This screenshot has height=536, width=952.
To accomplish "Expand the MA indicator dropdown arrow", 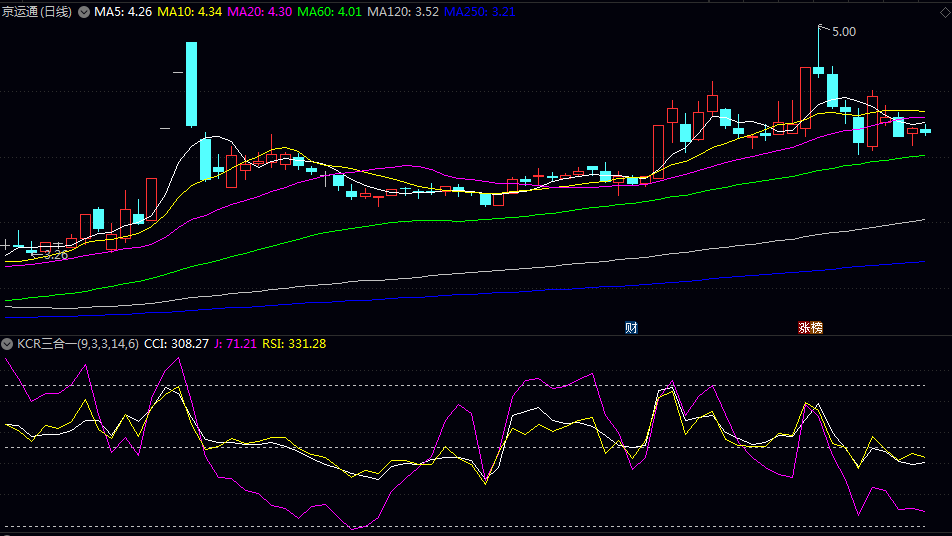I will [84, 12].
